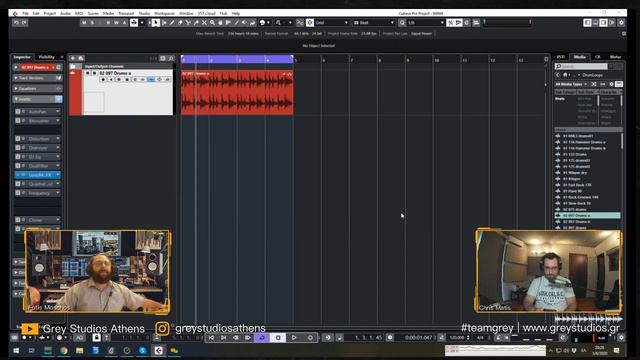Switch to the VSTi tab
Screen dimensions: 640x360
561,57
